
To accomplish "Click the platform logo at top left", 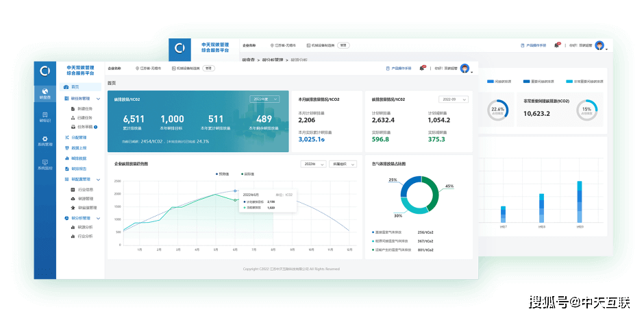I will point(45,69).
